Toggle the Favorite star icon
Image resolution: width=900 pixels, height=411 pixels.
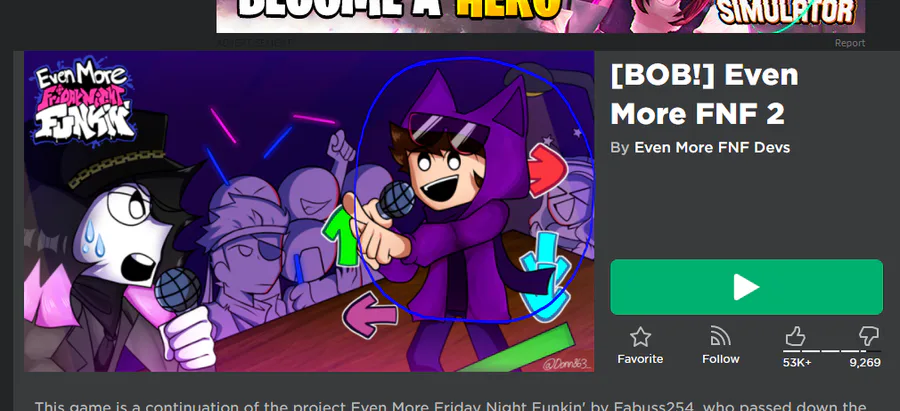[640, 337]
